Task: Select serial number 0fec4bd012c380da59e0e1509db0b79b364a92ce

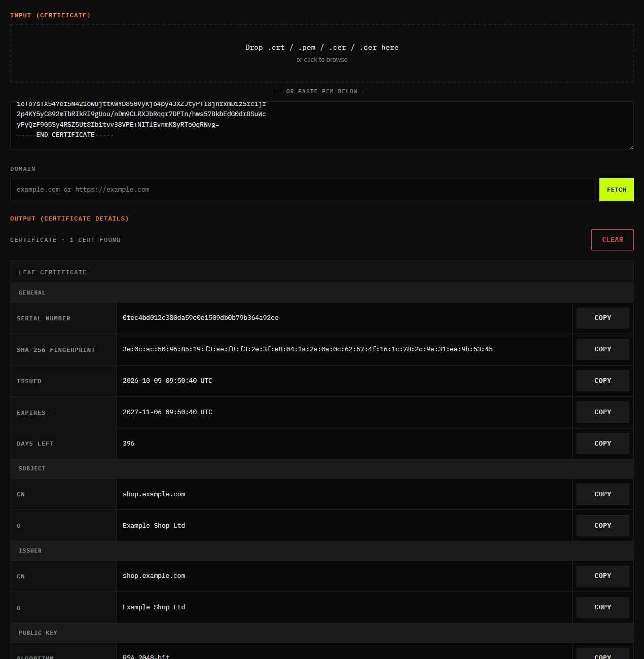Action: click(200, 318)
